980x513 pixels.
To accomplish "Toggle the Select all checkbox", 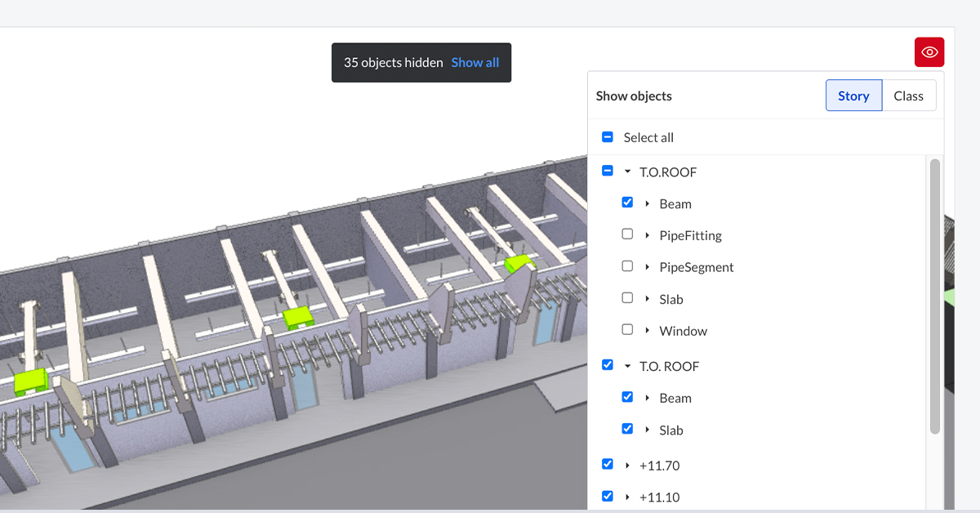I will [x=608, y=137].
